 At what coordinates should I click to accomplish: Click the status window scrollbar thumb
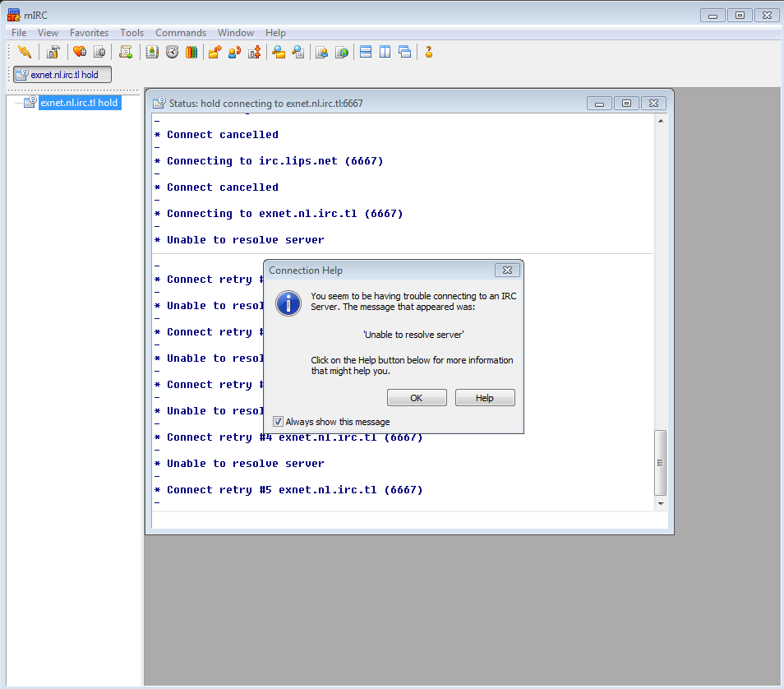[661, 462]
